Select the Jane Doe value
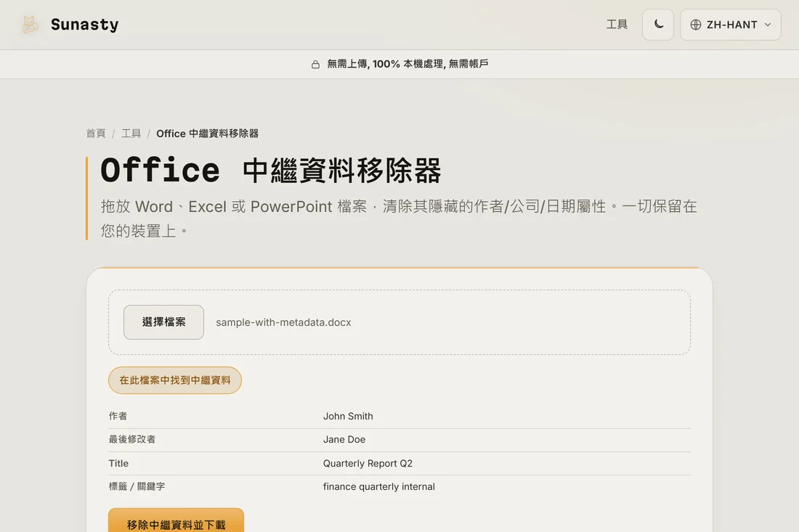799x532 pixels. tap(344, 439)
